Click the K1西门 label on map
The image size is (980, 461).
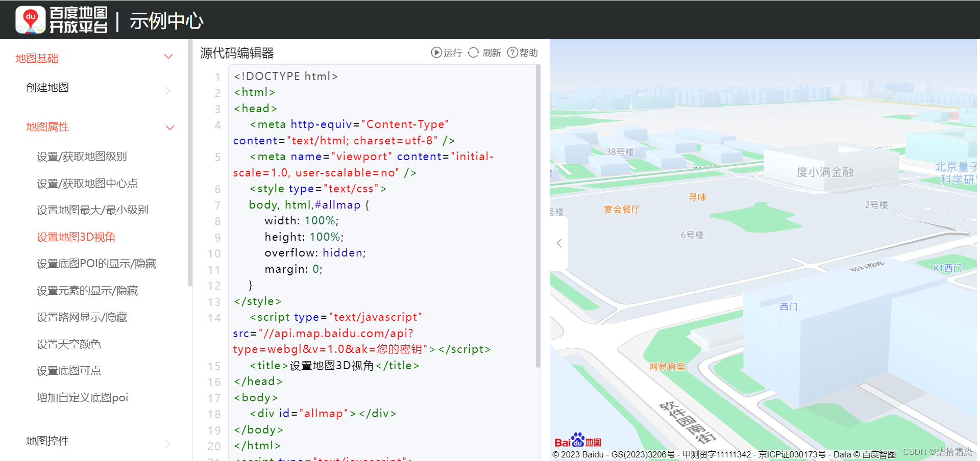(x=948, y=268)
